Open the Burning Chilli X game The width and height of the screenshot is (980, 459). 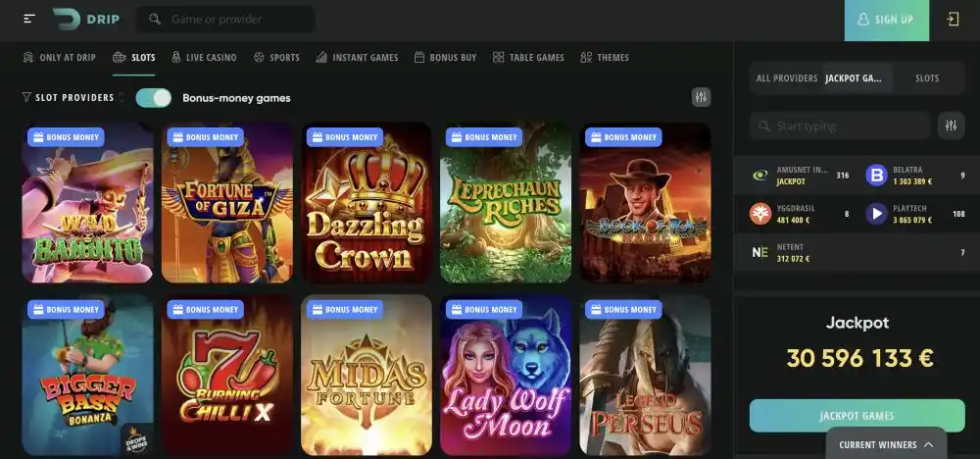227,376
